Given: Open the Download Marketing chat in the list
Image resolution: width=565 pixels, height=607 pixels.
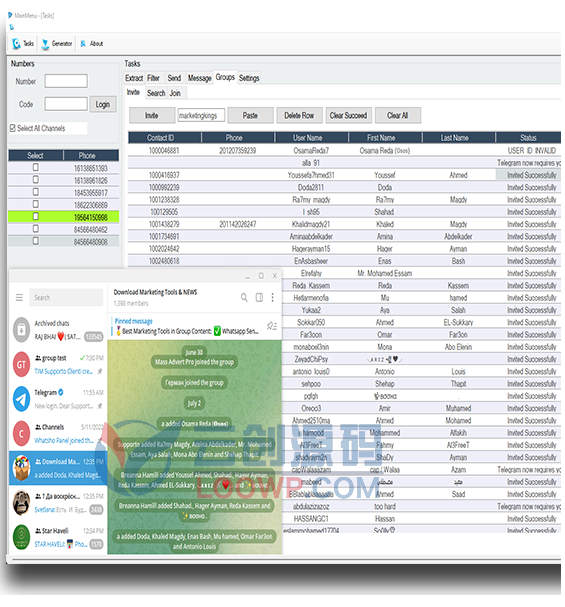Looking at the screenshot, I should [x=58, y=468].
